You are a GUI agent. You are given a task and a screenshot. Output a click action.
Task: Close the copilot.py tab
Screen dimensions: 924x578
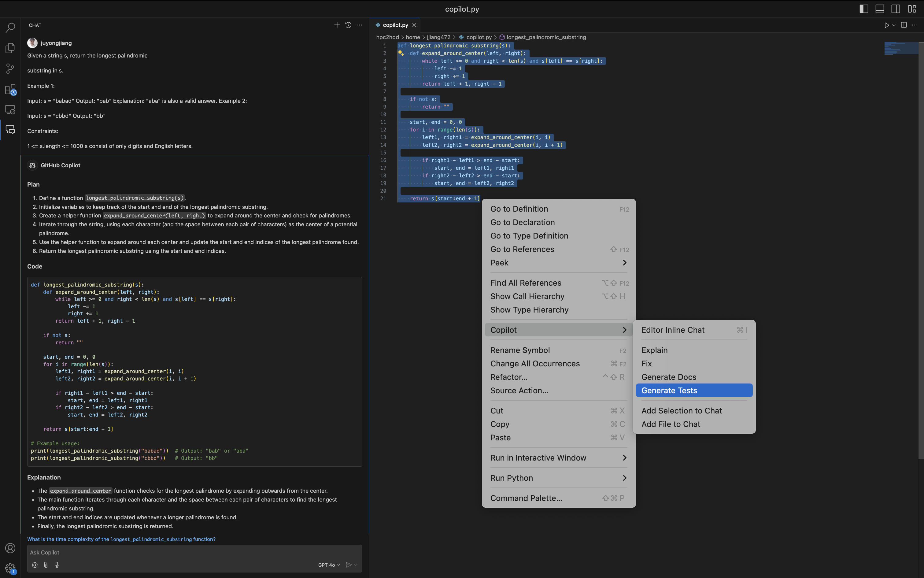pyautogui.click(x=414, y=25)
